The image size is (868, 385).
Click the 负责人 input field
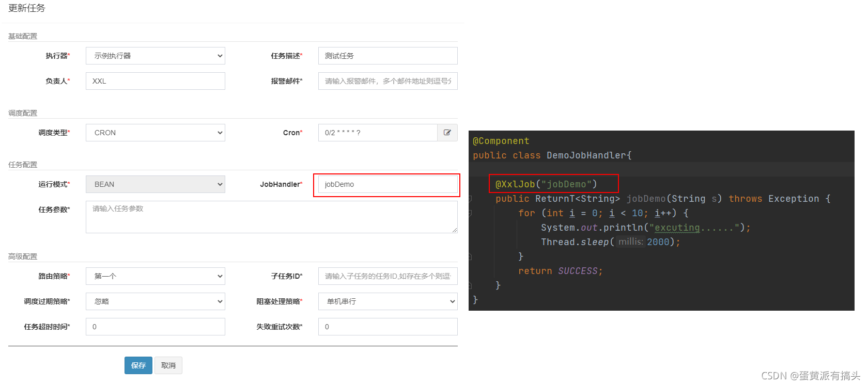[x=156, y=81]
